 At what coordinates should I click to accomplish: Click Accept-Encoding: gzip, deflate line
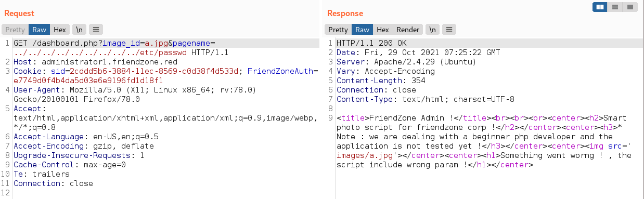[84, 146]
